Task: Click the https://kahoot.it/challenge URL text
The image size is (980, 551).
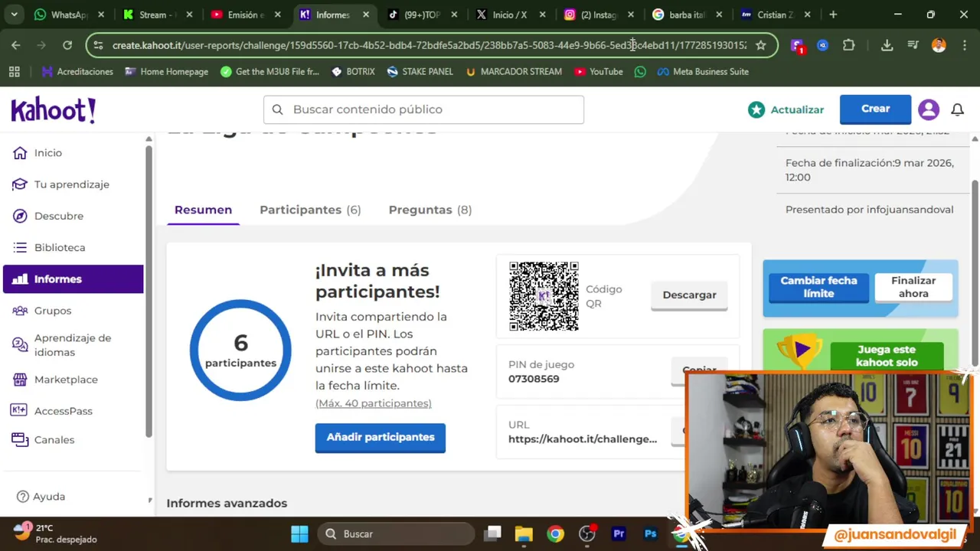Action: point(583,439)
